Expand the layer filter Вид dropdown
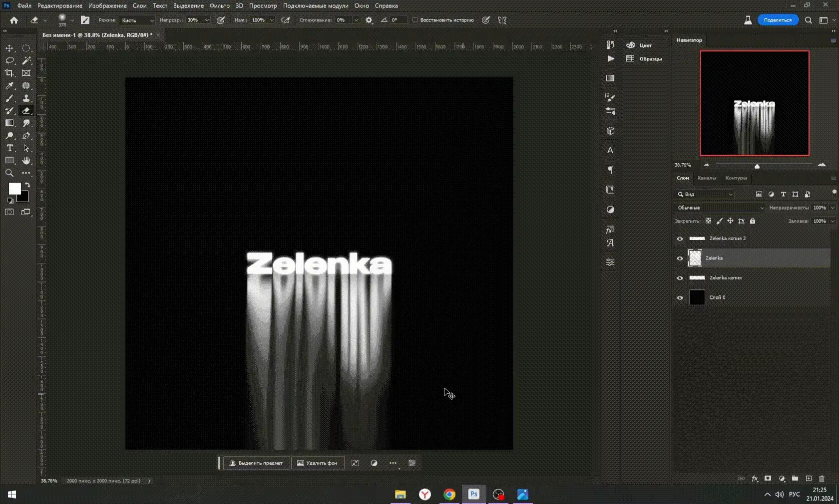The image size is (839, 504). pyautogui.click(x=705, y=194)
